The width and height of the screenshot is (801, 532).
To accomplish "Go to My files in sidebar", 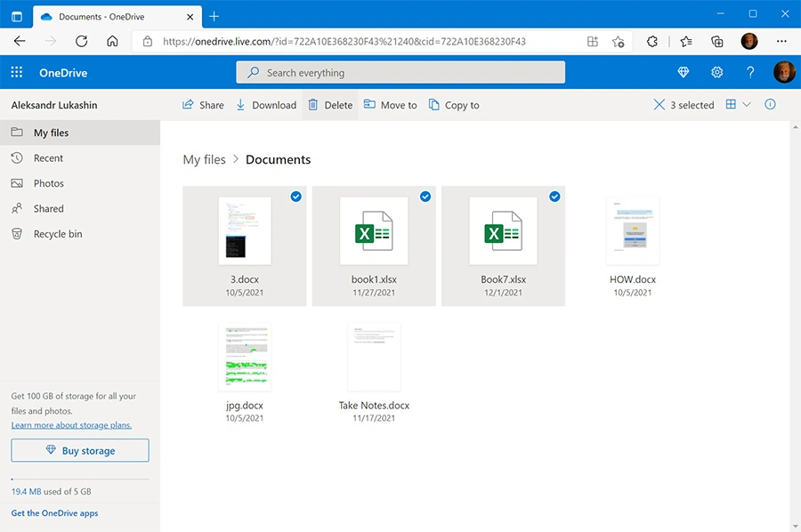I will [x=80, y=133].
